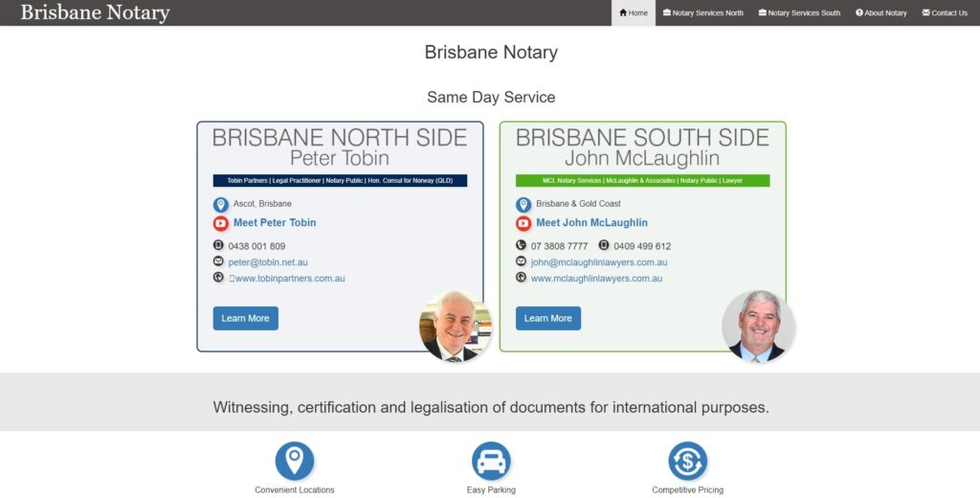
Task: Click home icon in navigation bar
Action: (x=622, y=12)
